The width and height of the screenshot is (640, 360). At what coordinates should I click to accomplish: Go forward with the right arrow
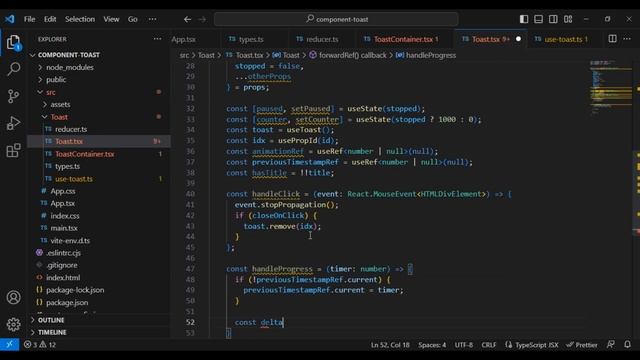(202, 19)
